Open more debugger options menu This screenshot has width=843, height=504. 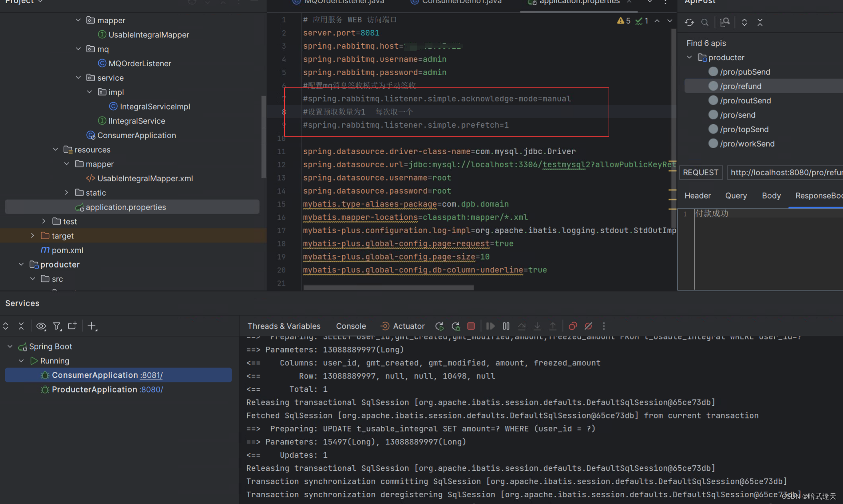(x=604, y=326)
